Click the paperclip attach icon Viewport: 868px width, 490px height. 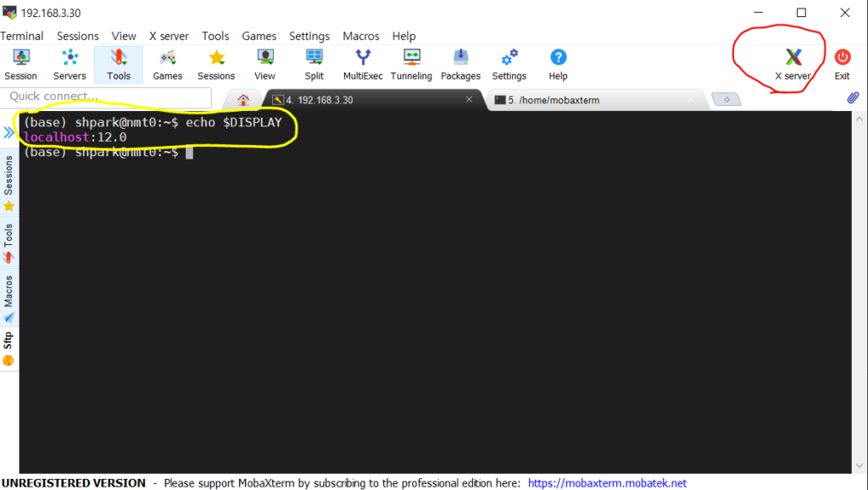(853, 98)
